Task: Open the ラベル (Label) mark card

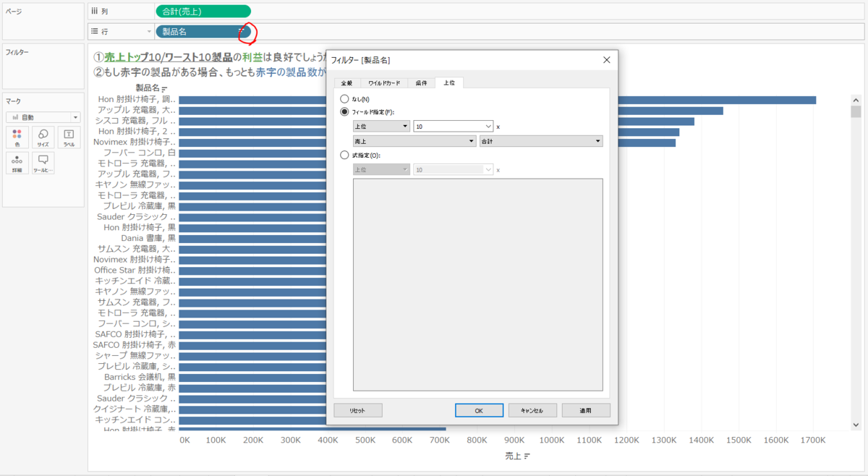Action: click(69, 137)
